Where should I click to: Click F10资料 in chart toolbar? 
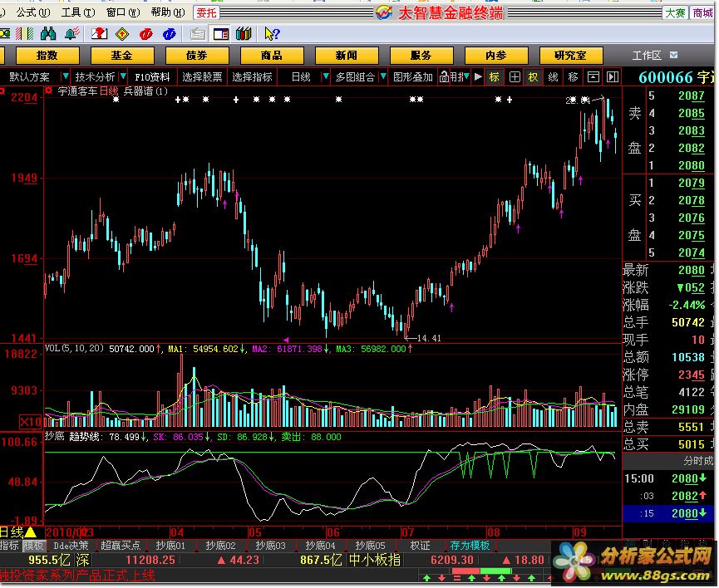[x=152, y=77]
